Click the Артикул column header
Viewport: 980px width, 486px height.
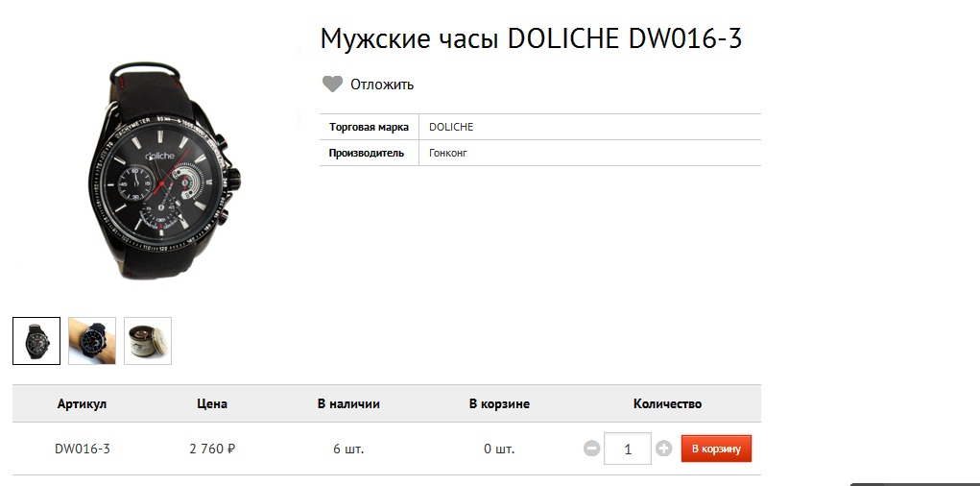pyautogui.click(x=82, y=403)
